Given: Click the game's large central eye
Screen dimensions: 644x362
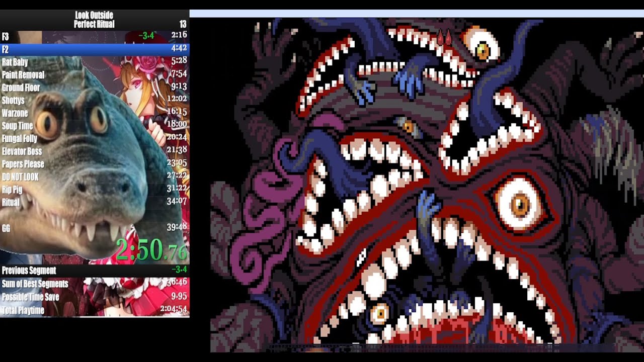Looking at the screenshot, I should pyautogui.click(x=519, y=204).
